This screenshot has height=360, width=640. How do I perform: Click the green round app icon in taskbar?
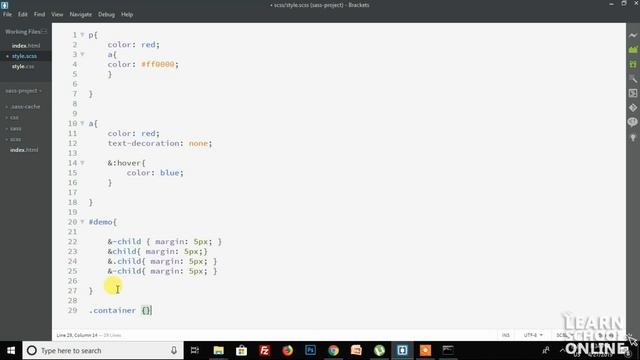tap(379, 350)
